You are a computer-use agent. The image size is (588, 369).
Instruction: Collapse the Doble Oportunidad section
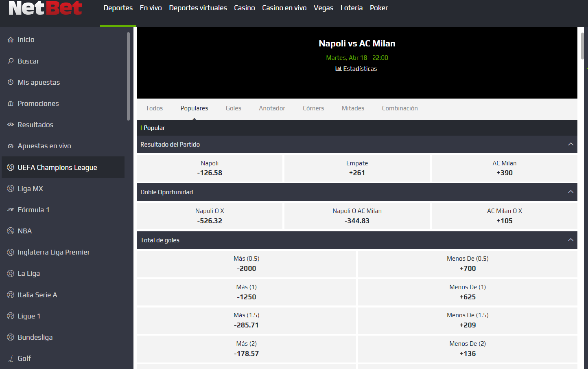click(x=571, y=192)
